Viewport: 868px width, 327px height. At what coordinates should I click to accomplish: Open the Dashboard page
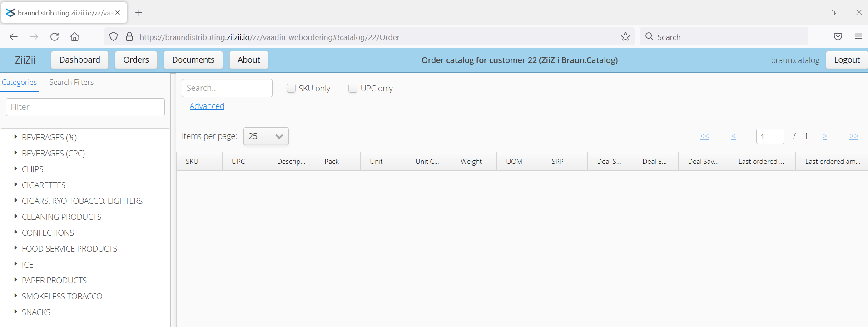tap(79, 60)
